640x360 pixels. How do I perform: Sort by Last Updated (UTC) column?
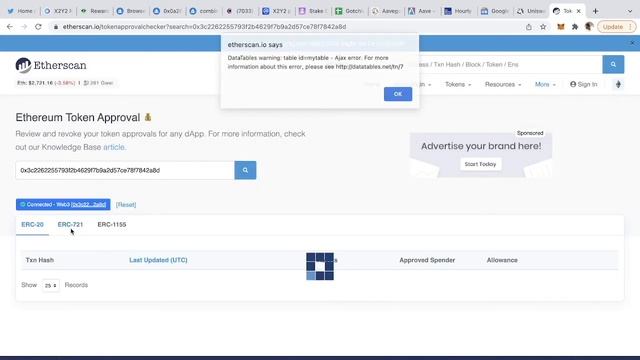158,260
